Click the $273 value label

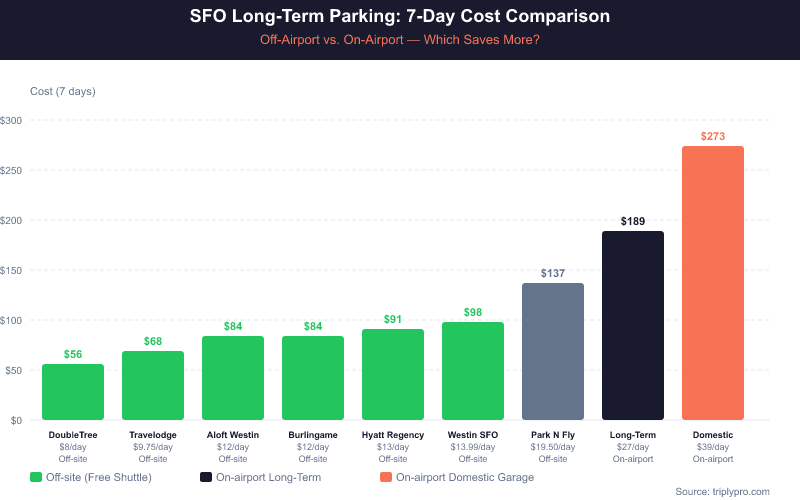point(713,135)
